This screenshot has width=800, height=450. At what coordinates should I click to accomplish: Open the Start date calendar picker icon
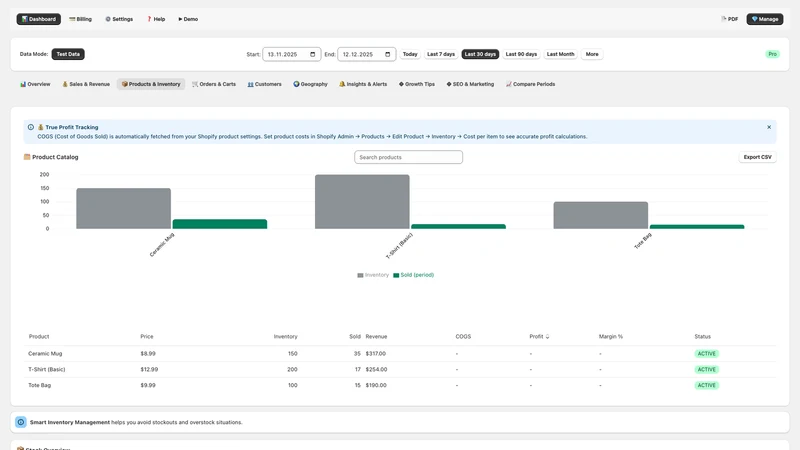click(313, 54)
